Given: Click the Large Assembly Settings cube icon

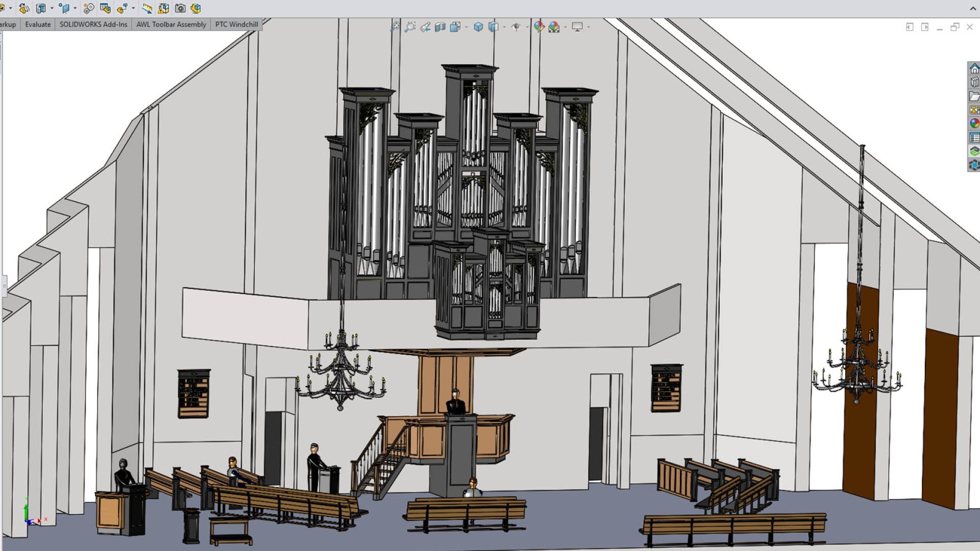Looking at the screenshot, I should pyautogui.click(x=196, y=8).
